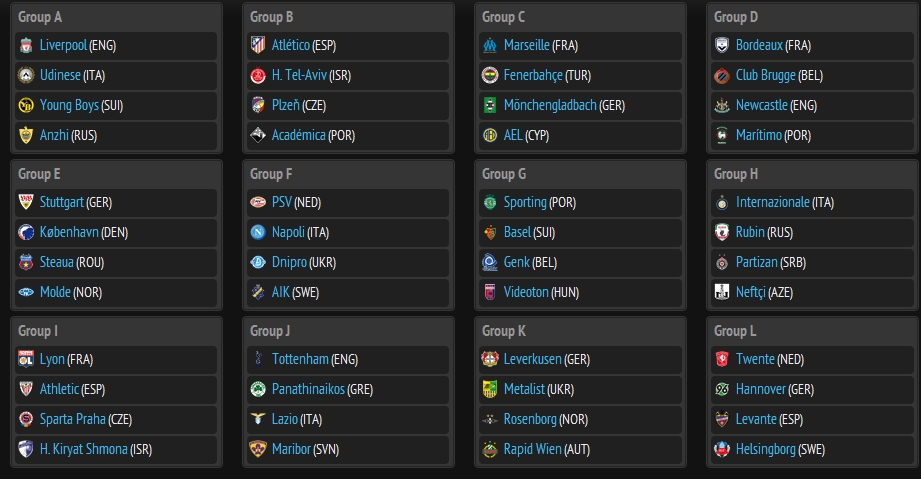Image resolution: width=921 pixels, height=479 pixels.
Task: Follow the Panathinaikos team link
Action: [x=307, y=389]
